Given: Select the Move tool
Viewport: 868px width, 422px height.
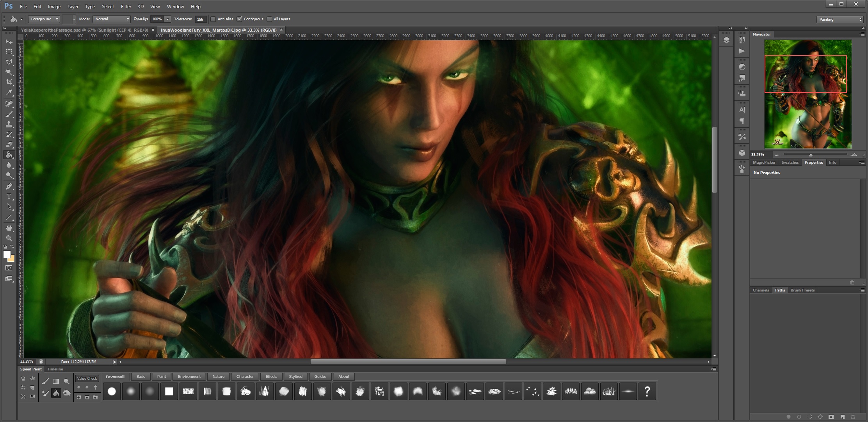Looking at the screenshot, I should click(x=9, y=41).
